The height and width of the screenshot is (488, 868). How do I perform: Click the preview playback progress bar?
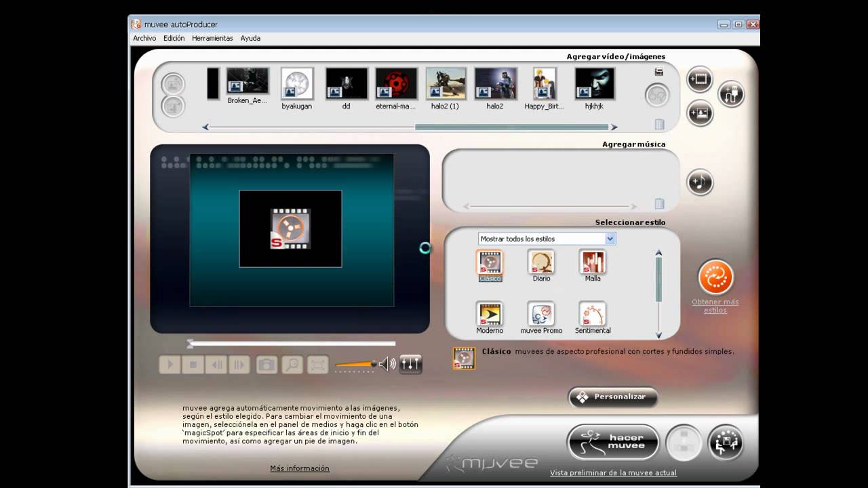[291, 344]
